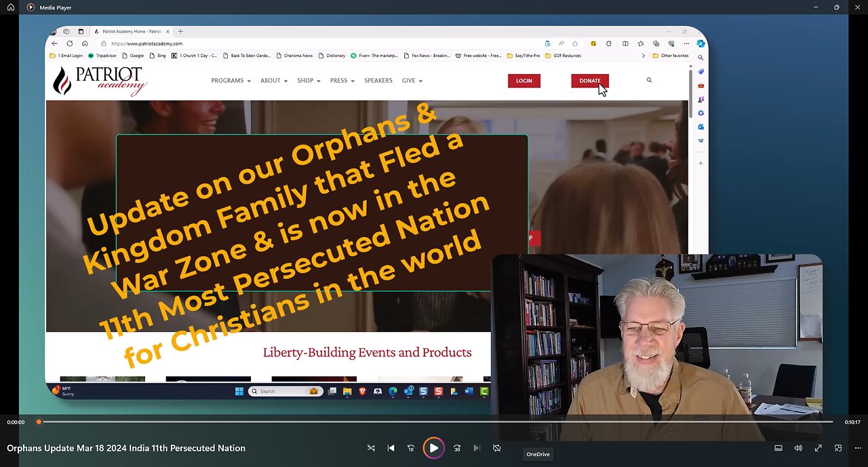Open Camtasia green icon on taskbar
This screenshot has width=868, height=467.
point(484,391)
